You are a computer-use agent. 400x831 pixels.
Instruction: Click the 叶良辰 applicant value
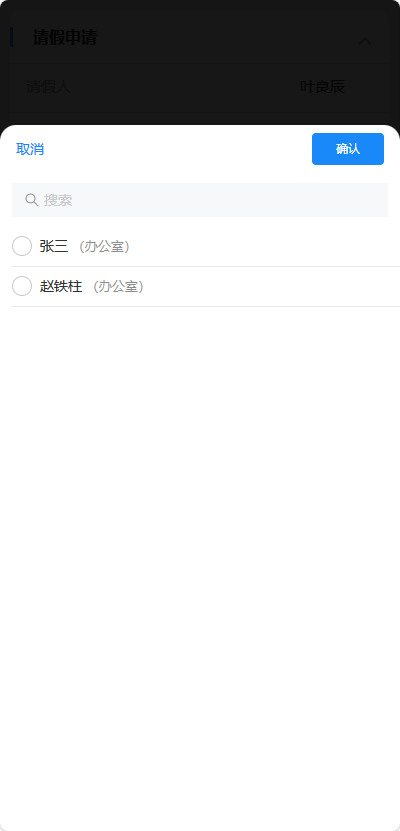pyautogui.click(x=322, y=87)
